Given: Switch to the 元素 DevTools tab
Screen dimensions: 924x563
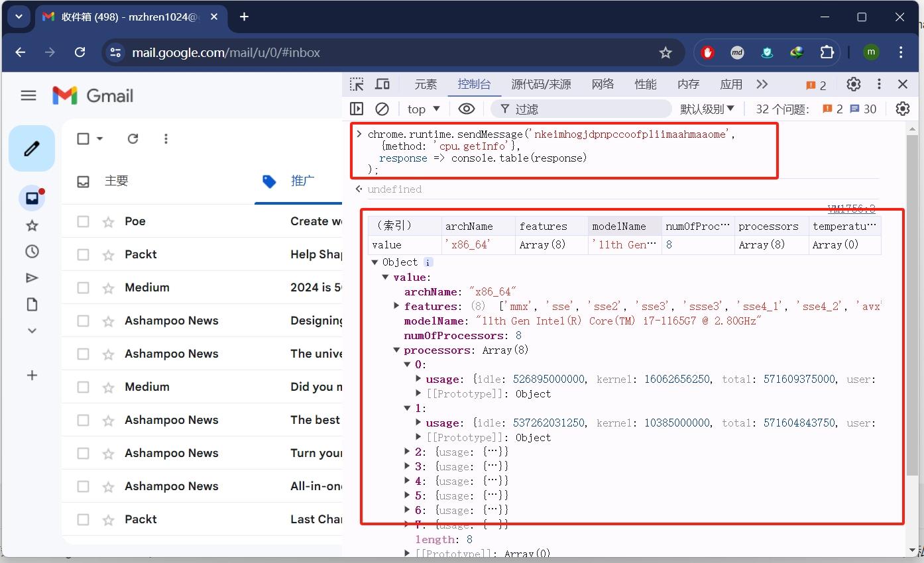Looking at the screenshot, I should [426, 84].
